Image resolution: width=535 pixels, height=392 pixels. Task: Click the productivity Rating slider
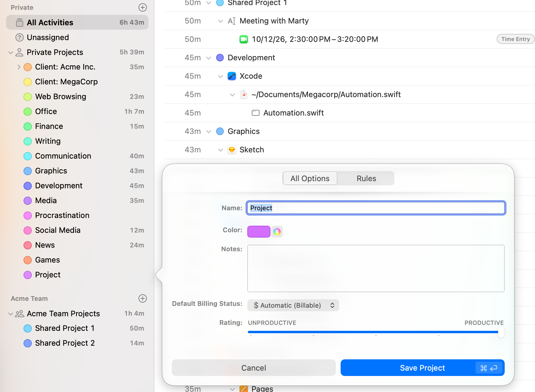point(376,332)
